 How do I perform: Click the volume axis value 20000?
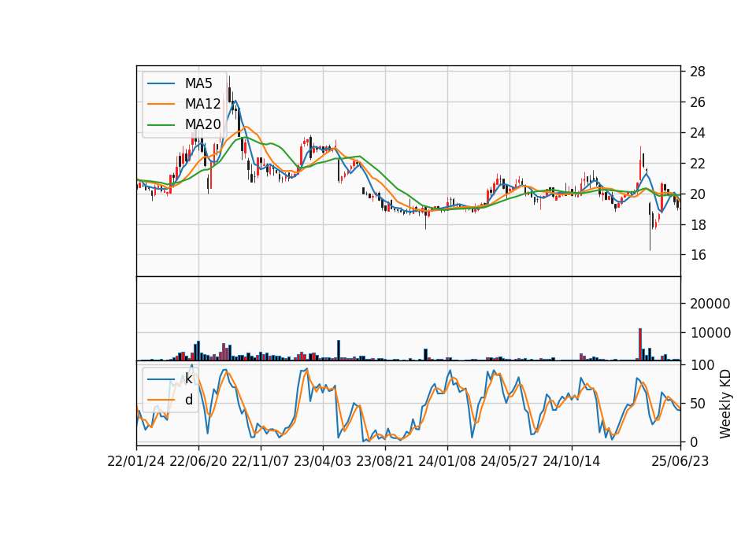click(x=710, y=304)
